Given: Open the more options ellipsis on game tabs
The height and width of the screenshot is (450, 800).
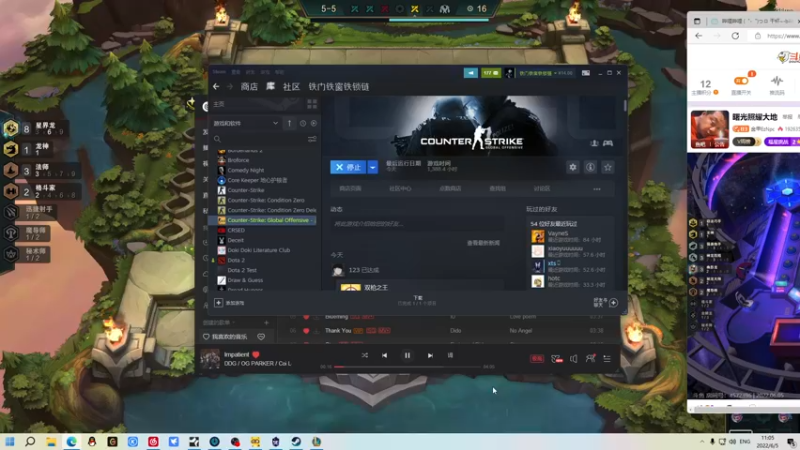Looking at the screenshot, I should click(596, 189).
